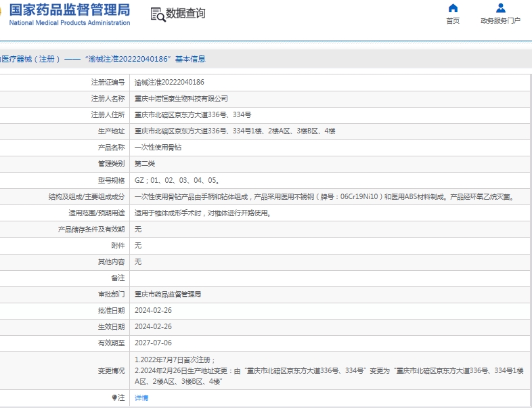Click the 注册证编号 row label

pos(108,82)
